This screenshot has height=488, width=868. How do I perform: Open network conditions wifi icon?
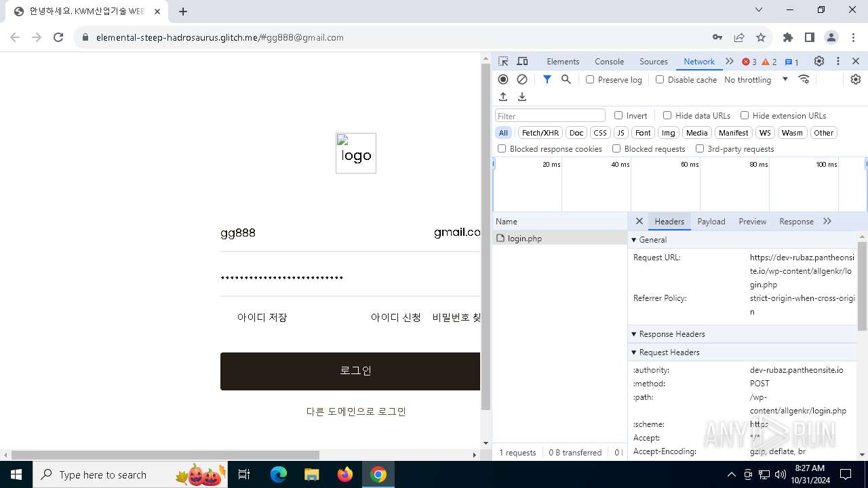click(x=804, y=79)
